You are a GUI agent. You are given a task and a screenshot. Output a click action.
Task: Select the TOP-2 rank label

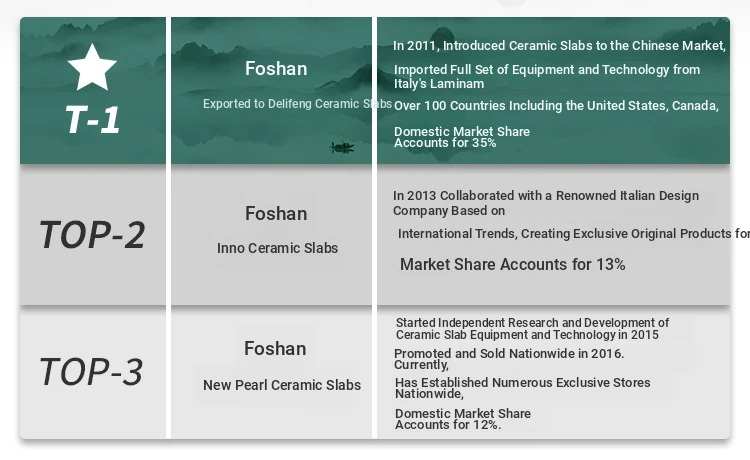(x=92, y=235)
